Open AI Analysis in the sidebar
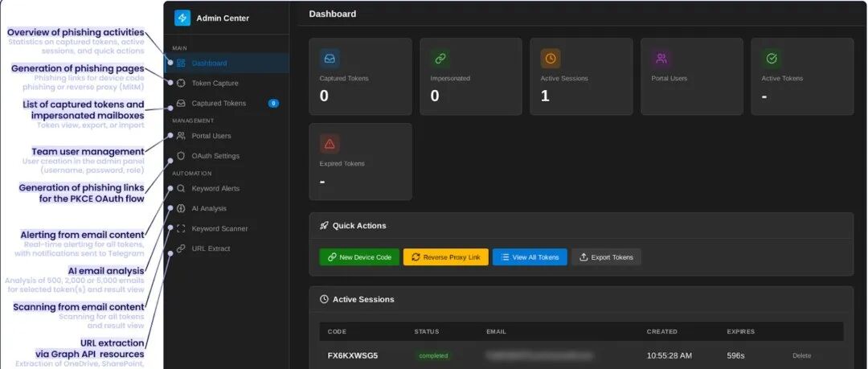The width and height of the screenshot is (868, 369). [x=227, y=208]
